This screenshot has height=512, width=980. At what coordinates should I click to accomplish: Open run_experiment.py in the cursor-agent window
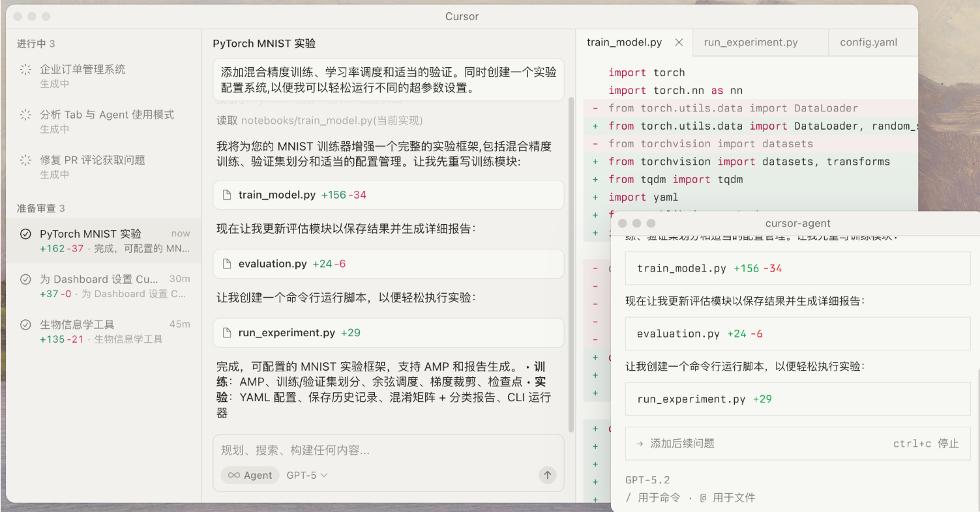[797, 399]
